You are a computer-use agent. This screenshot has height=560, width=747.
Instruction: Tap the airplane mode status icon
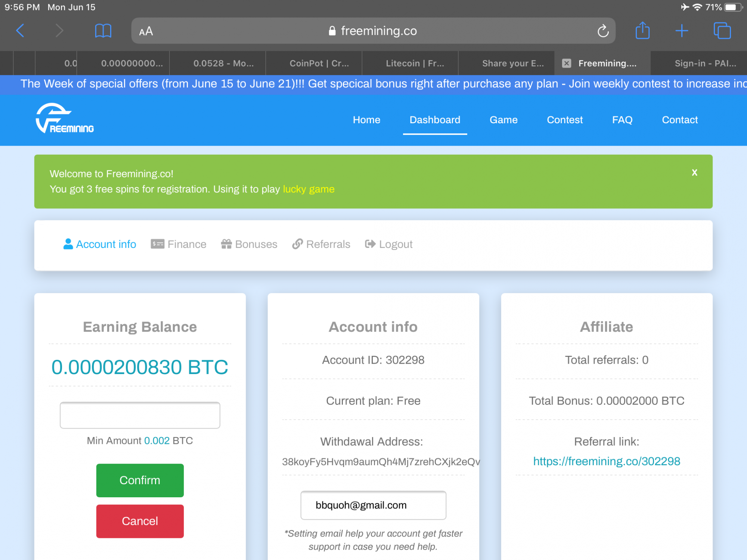(685, 7)
